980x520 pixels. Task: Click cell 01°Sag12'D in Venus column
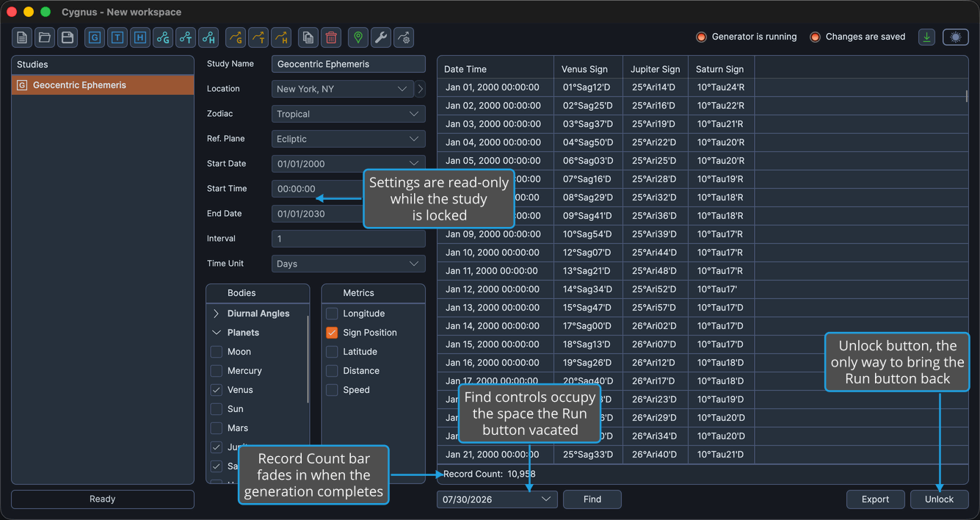click(588, 87)
